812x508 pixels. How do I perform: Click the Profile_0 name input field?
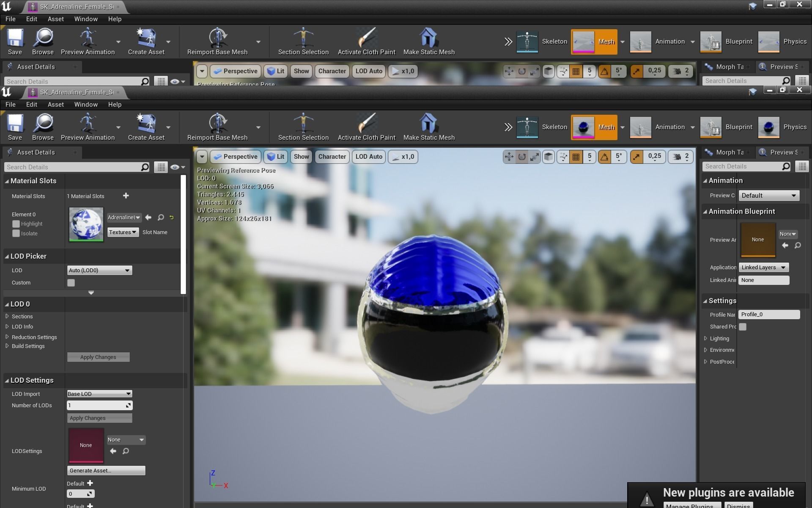click(768, 315)
